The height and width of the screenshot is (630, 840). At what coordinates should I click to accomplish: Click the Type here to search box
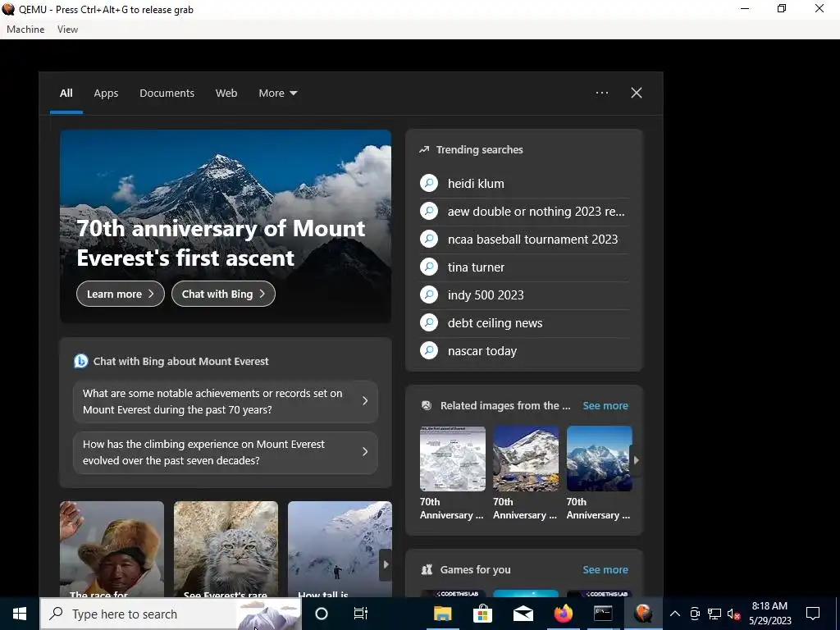point(171,614)
